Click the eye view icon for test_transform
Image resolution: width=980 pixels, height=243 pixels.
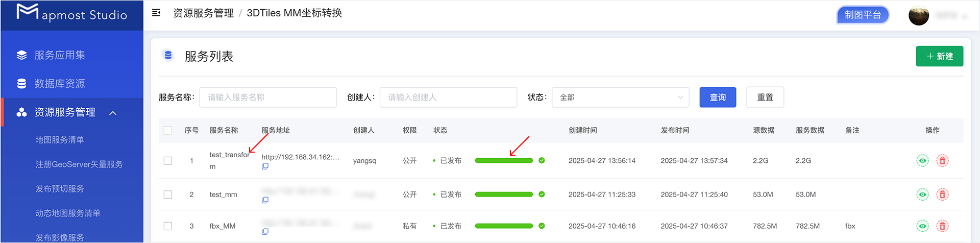pyautogui.click(x=922, y=161)
